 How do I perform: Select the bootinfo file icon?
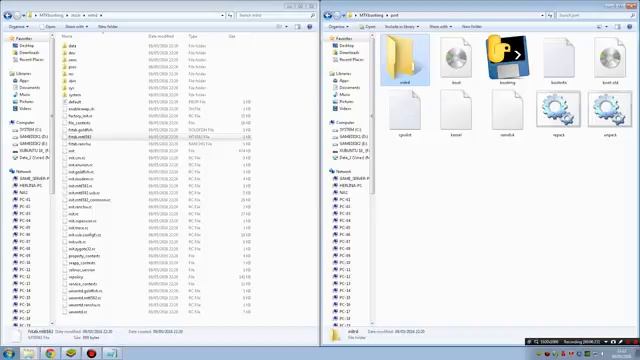[x=559, y=60]
